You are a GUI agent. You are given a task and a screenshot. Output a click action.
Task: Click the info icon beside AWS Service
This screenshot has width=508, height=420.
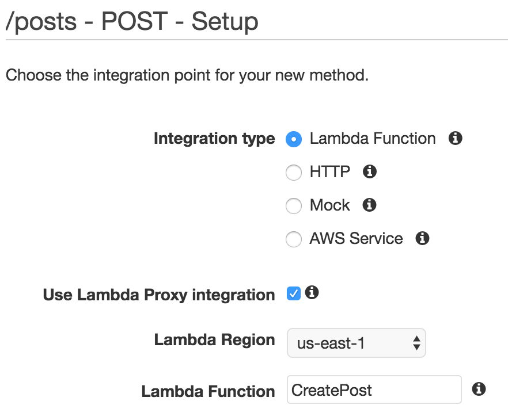point(423,238)
